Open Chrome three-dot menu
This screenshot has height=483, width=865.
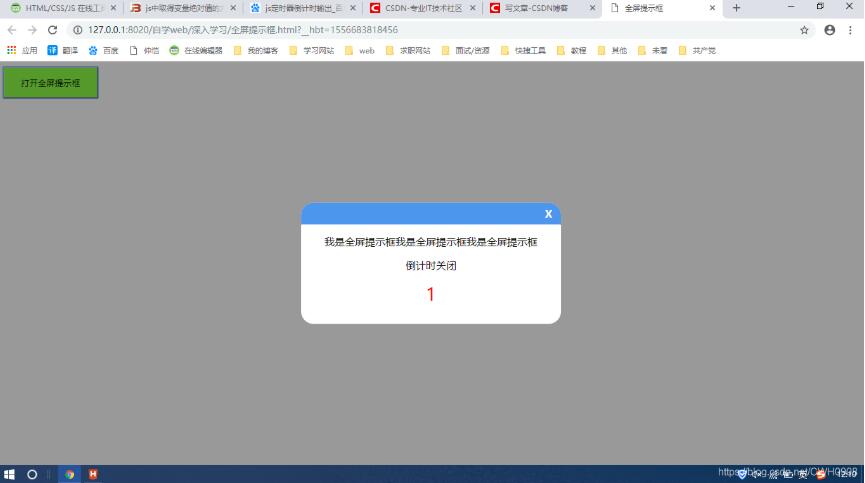[x=850, y=30]
